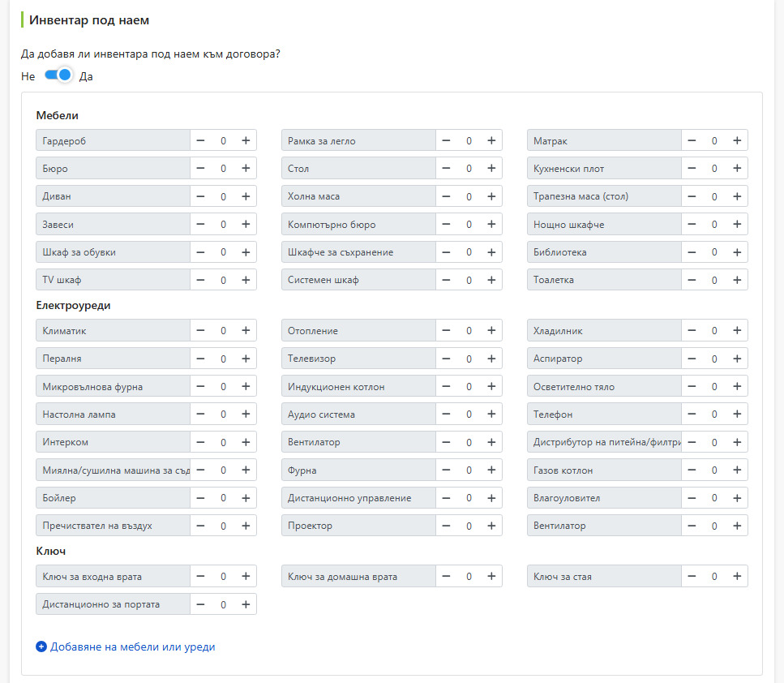Click plus icon next to Бойлер
Image resolution: width=784 pixels, height=683 pixels.
(x=246, y=498)
